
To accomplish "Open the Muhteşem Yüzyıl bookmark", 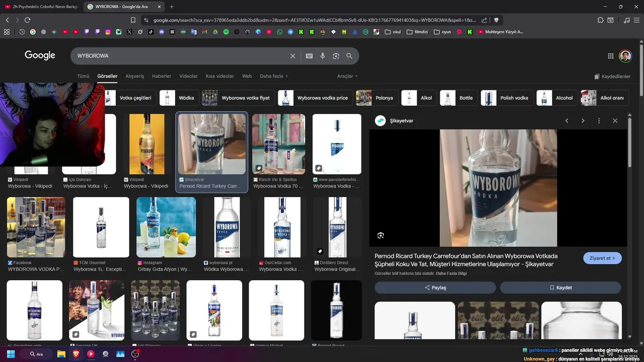I will [501, 32].
